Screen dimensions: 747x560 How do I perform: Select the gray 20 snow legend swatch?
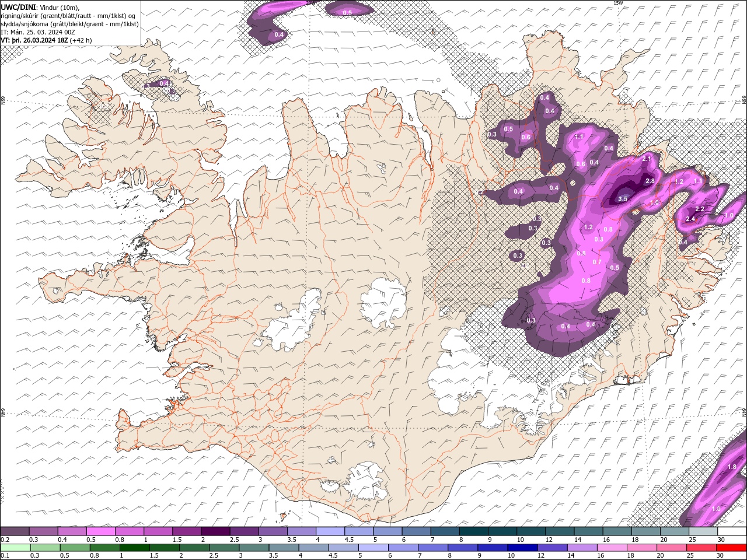(x=675, y=531)
